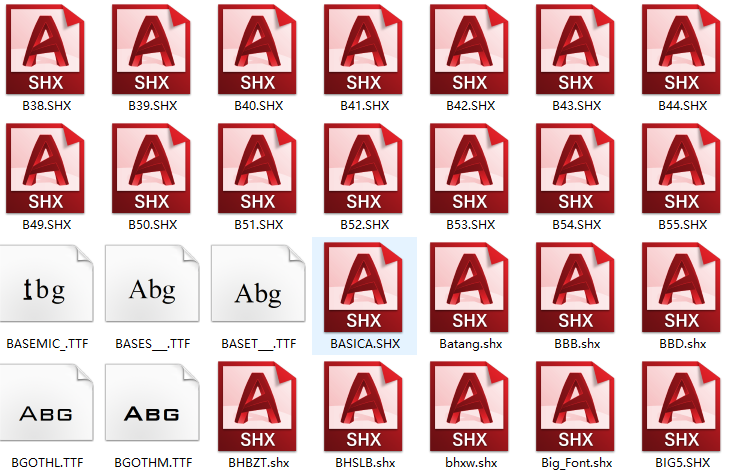
Task: Click the file name label B41.SHX
Action: pos(365,106)
